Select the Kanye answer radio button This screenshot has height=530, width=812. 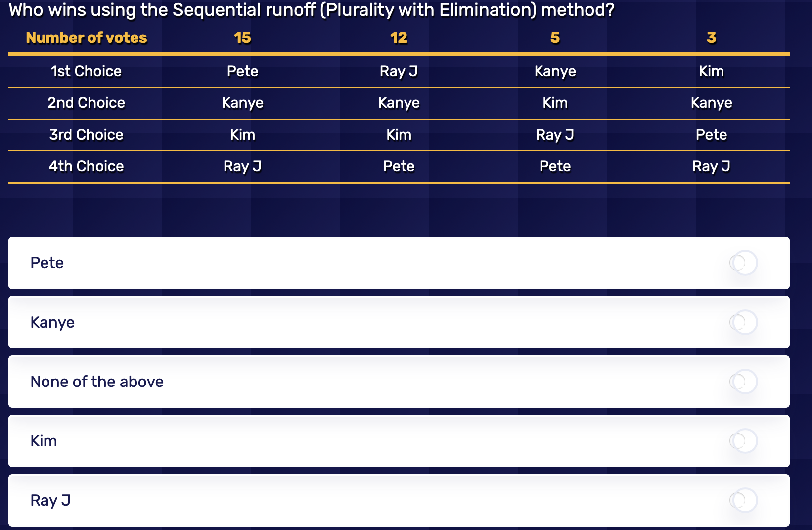click(743, 322)
